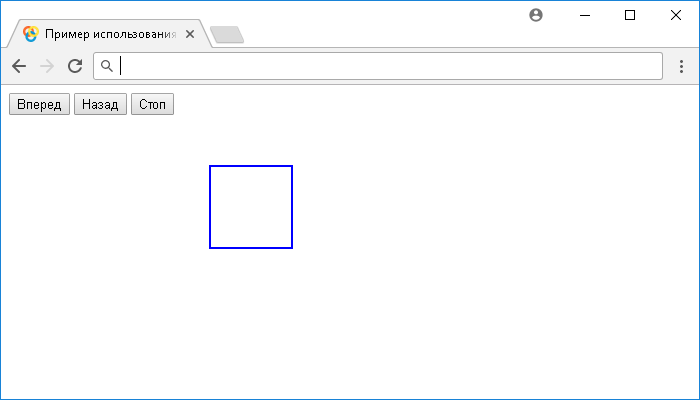The image size is (700, 400).
Task: Click the Стоп button
Action: pyautogui.click(x=152, y=104)
